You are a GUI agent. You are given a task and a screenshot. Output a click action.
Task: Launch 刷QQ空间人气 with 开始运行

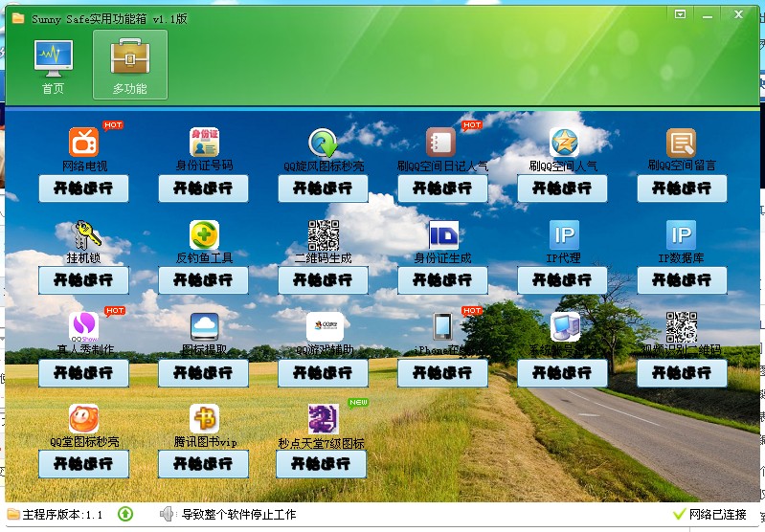[562, 188]
